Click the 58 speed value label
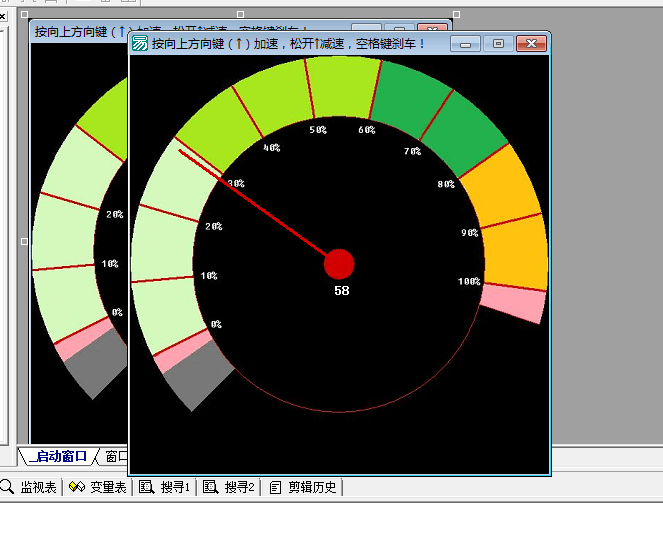The height and width of the screenshot is (549, 663). tap(342, 291)
